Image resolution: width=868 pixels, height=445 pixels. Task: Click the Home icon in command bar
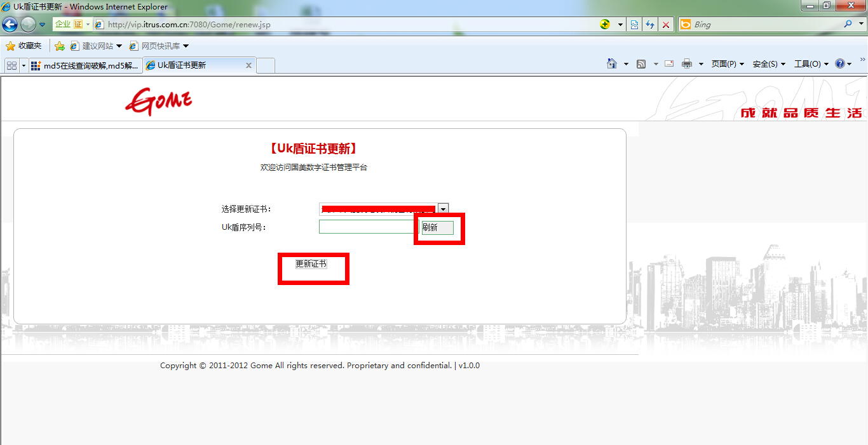[612, 63]
